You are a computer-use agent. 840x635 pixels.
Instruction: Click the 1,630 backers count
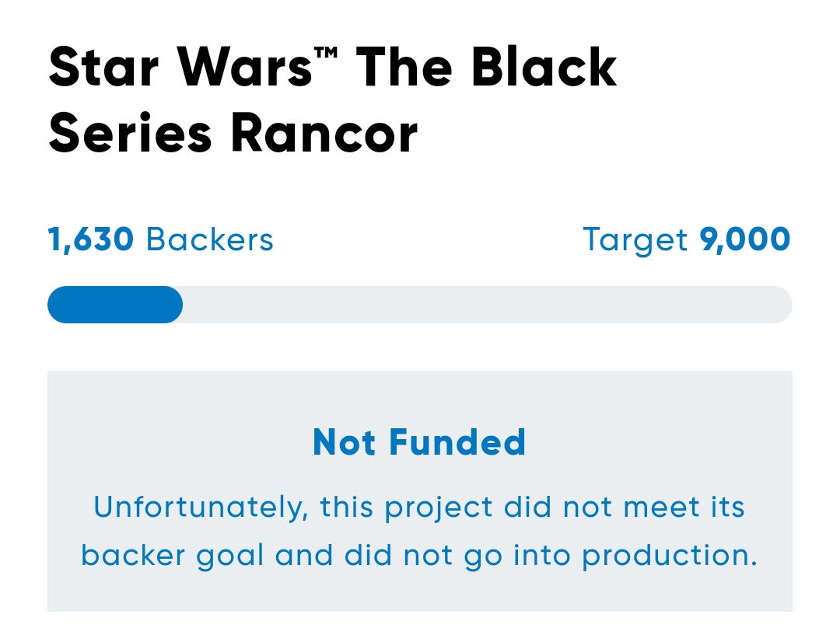(x=91, y=239)
